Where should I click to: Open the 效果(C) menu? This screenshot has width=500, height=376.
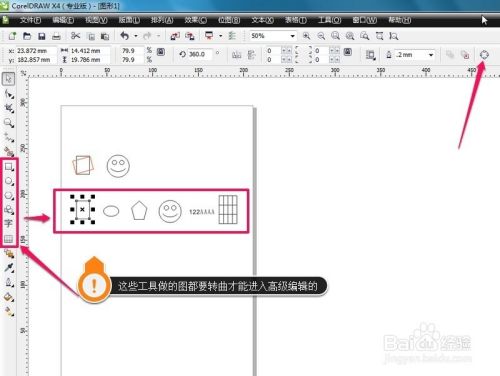pos(196,20)
